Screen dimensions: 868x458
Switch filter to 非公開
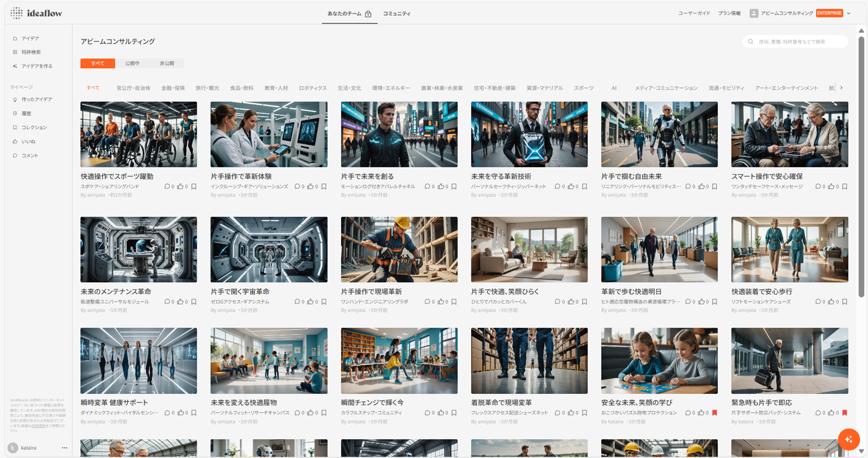pos(167,63)
